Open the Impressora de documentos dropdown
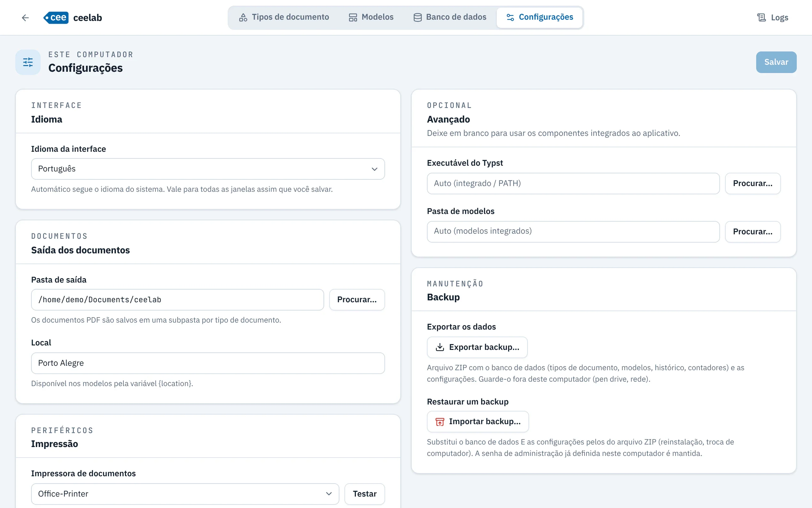The height and width of the screenshot is (508, 812). 185,494
